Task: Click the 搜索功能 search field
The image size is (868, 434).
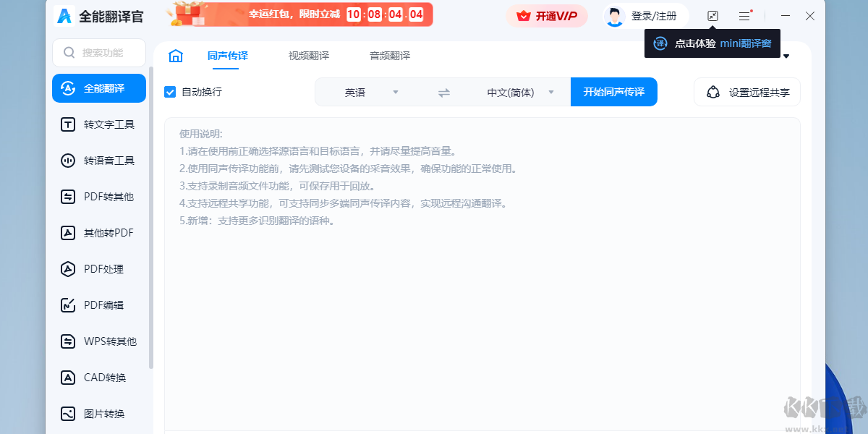Action: (x=99, y=52)
